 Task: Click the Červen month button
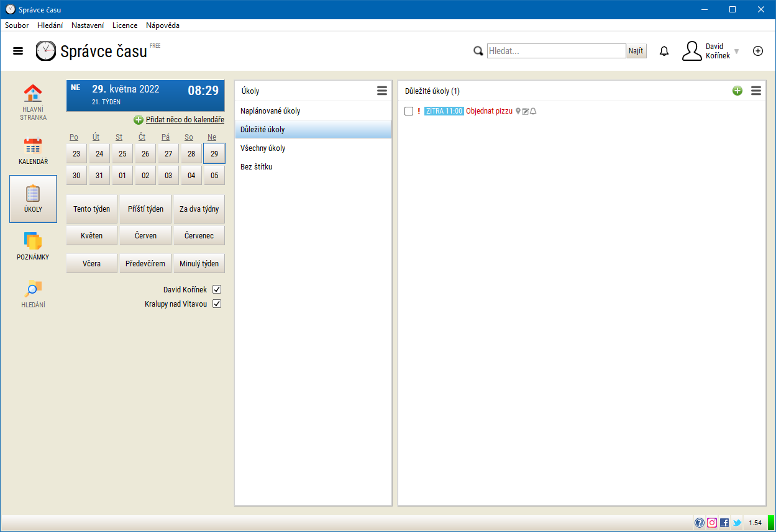click(x=145, y=236)
